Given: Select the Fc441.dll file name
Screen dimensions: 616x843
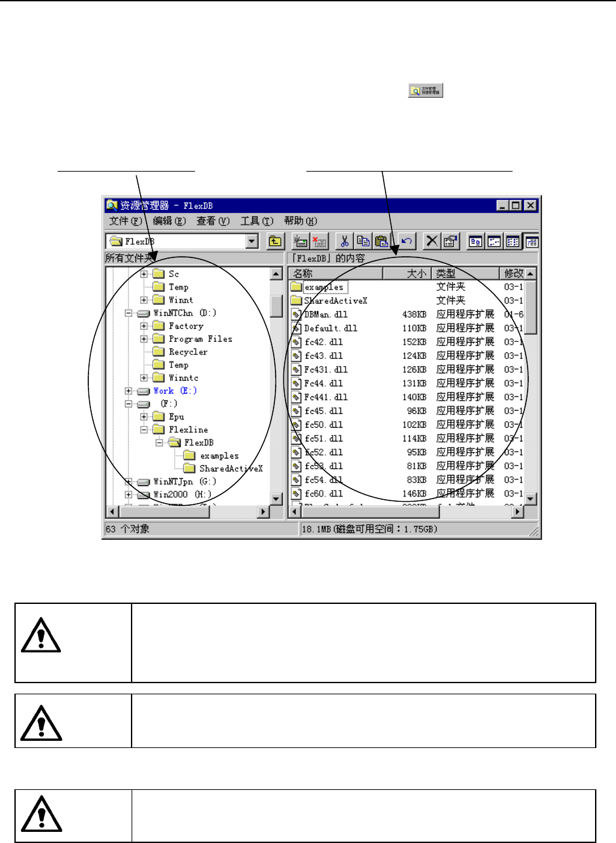Looking at the screenshot, I should [327, 397].
